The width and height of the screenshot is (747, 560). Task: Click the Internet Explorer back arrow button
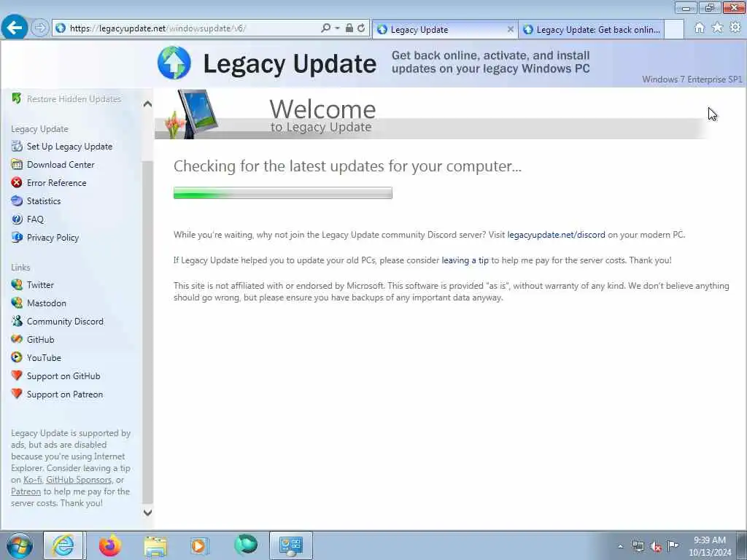(x=15, y=28)
